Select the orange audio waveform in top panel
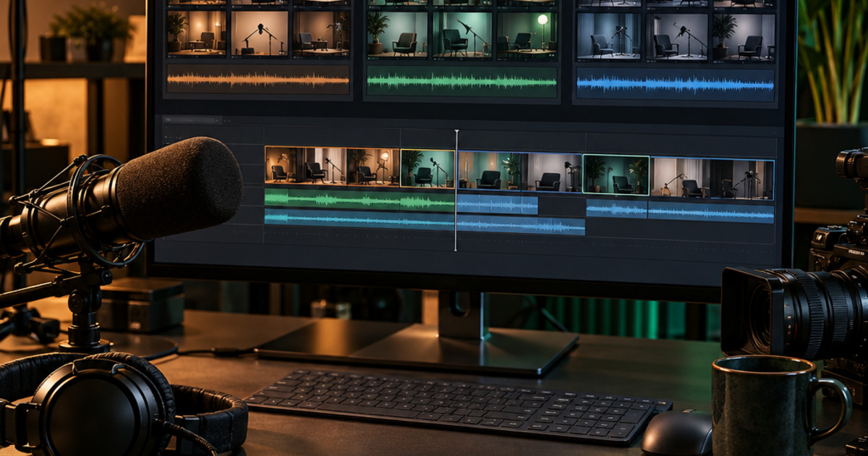This screenshot has height=456, width=868. [x=258, y=80]
